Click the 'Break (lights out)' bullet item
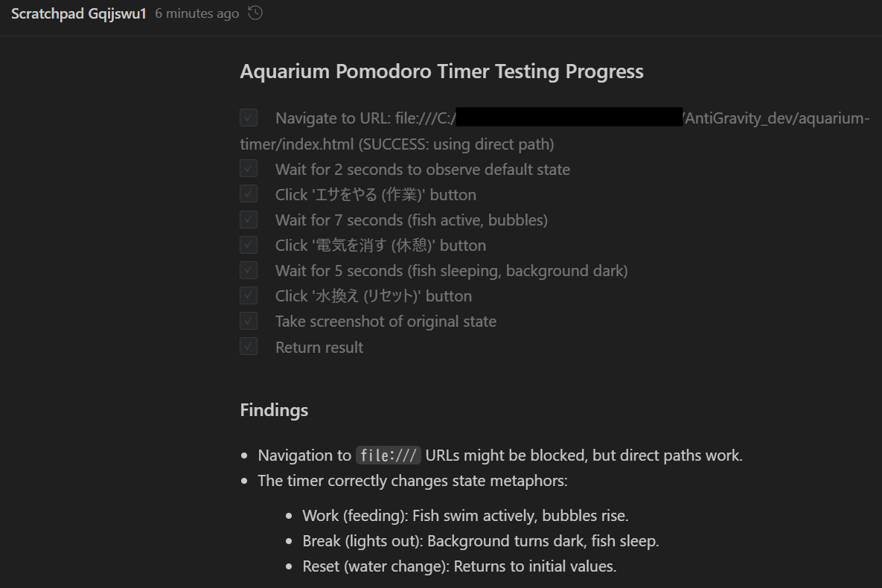882x588 pixels. coord(481,540)
